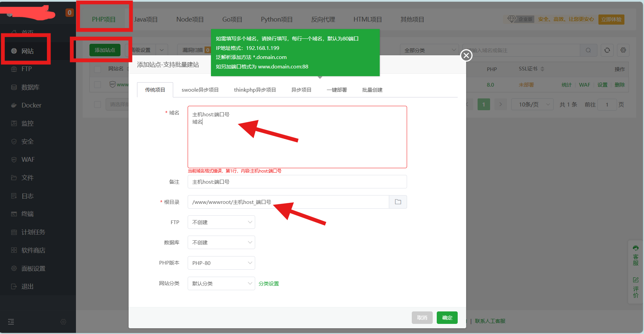Tick the select-all checkbox in the table header
Image resolution: width=644 pixels, height=334 pixels.
tap(98, 69)
